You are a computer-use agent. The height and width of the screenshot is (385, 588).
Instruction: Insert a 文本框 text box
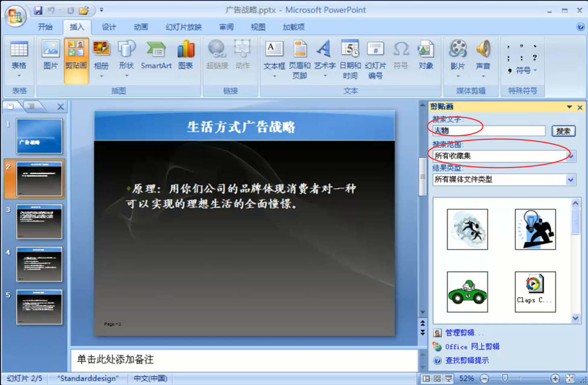274,55
